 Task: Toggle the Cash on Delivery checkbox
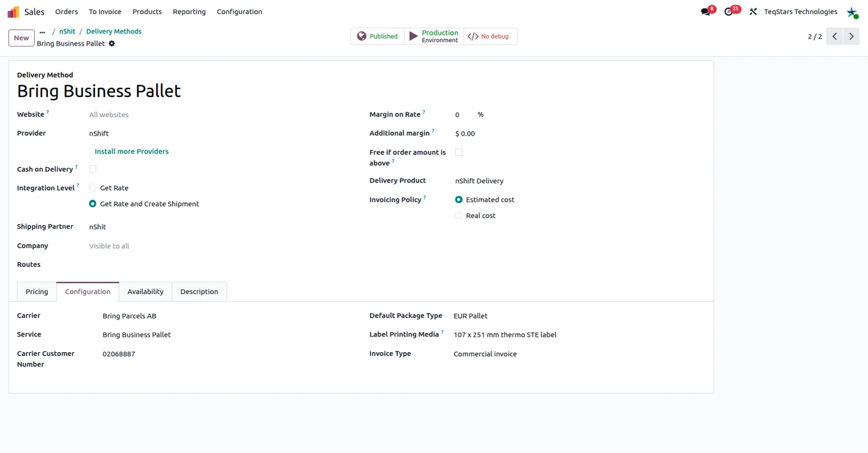pyautogui.click(x=93, y=169)
